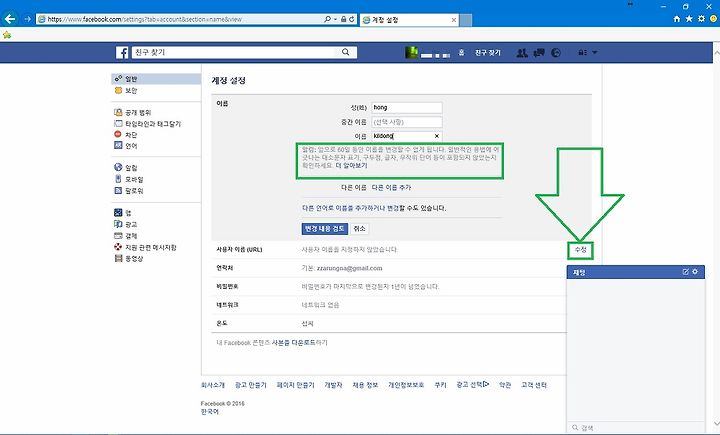The image size is (720, 435).
Task: Open the Internet Explorer home icon
Action: click(676, 19)
